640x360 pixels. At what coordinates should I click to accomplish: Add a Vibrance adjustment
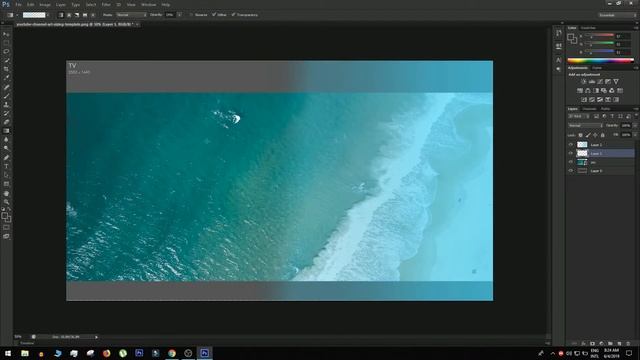click(x=616, y=82)
